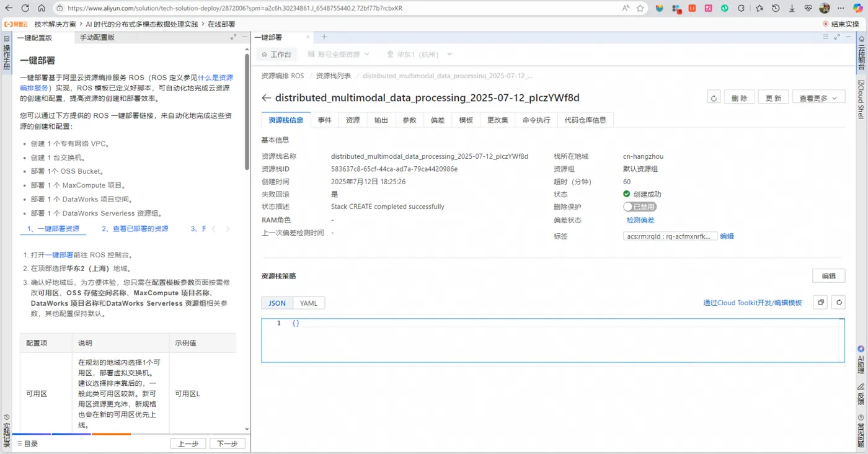Open the 更改集 tab
Viewport: 868px width, 454px height.
[498, 120]
